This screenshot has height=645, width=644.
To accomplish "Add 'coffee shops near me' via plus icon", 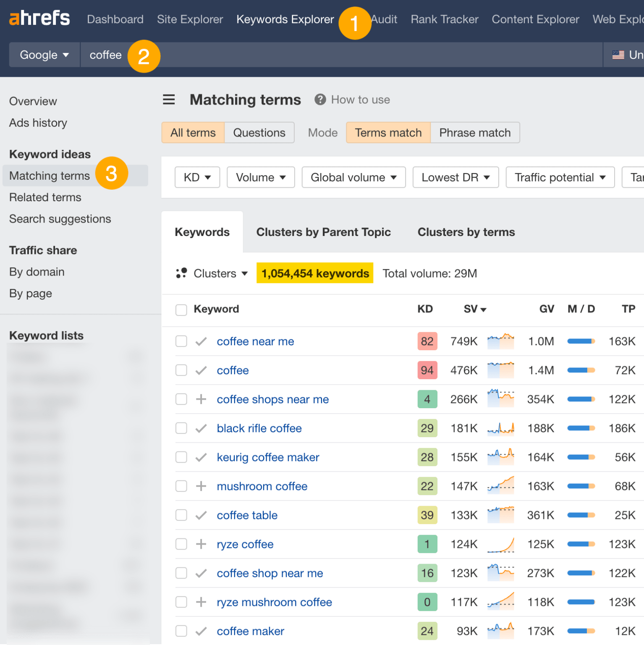I will pos(201,399).
